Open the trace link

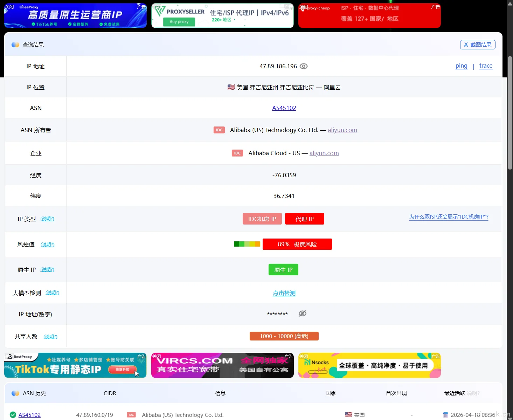pos(486,66)
